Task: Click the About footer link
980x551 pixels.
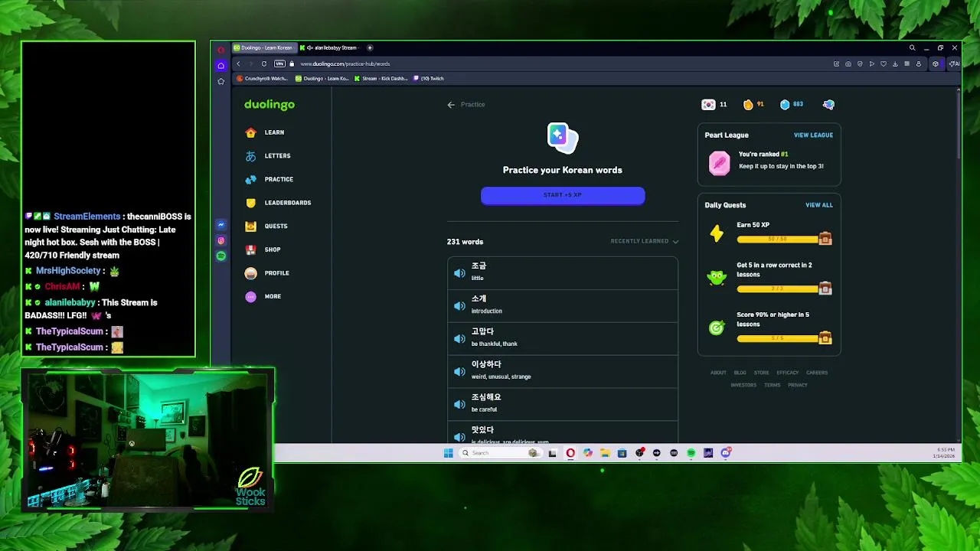Action: click(x=718, y=373)
